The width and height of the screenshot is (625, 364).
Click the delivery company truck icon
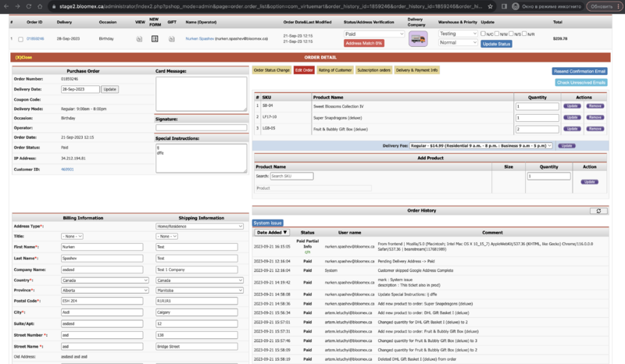coord(418,39)
